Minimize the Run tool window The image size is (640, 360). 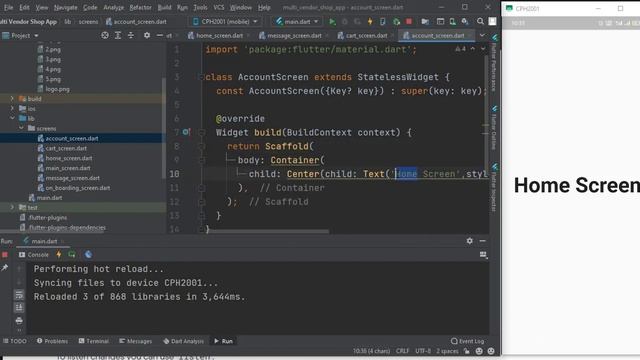(482, 241)
